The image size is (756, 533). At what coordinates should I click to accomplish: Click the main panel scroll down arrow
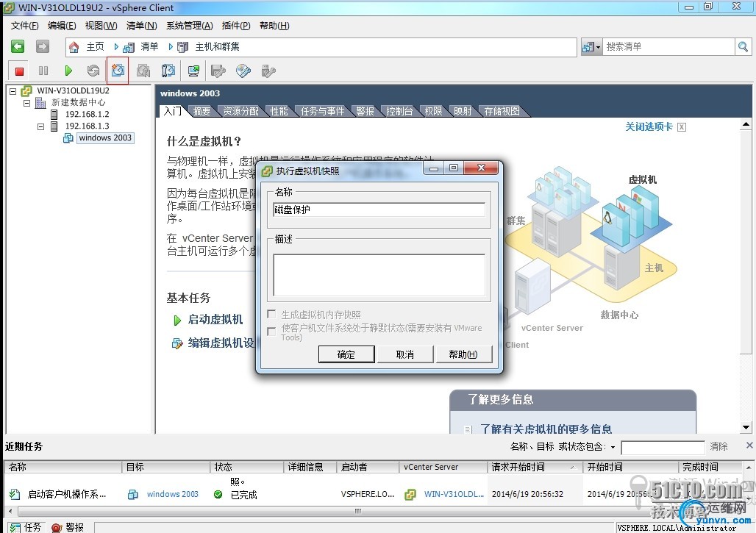tap(746, 427)
